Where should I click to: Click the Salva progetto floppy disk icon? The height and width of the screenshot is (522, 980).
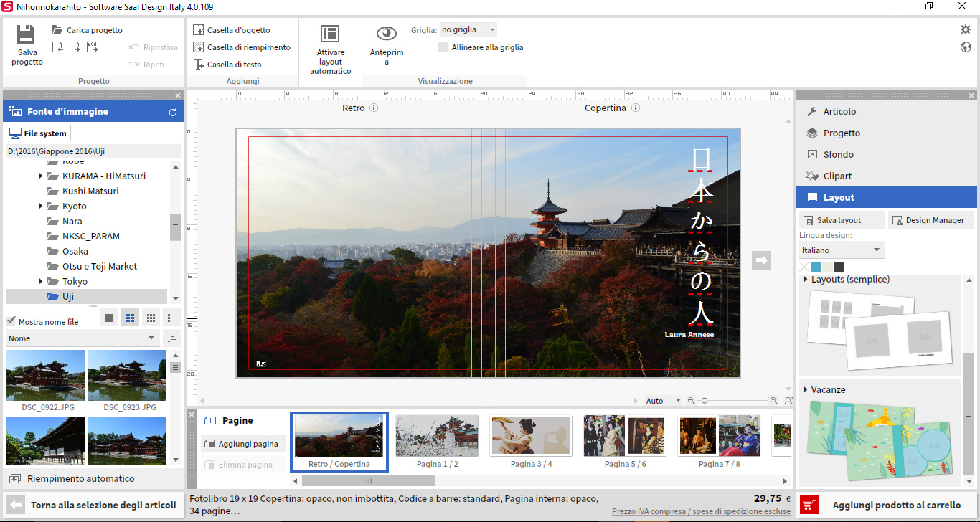(x=27, y=36)
